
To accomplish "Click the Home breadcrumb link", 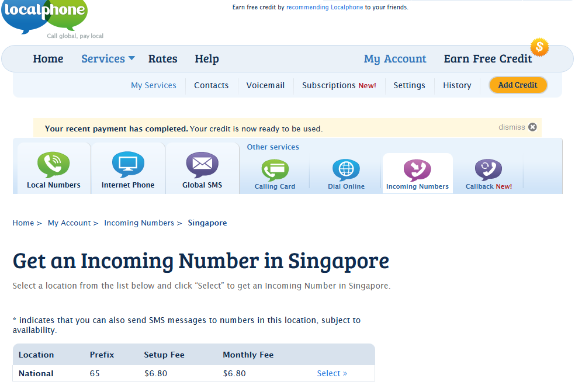I will tap(23, 223).
